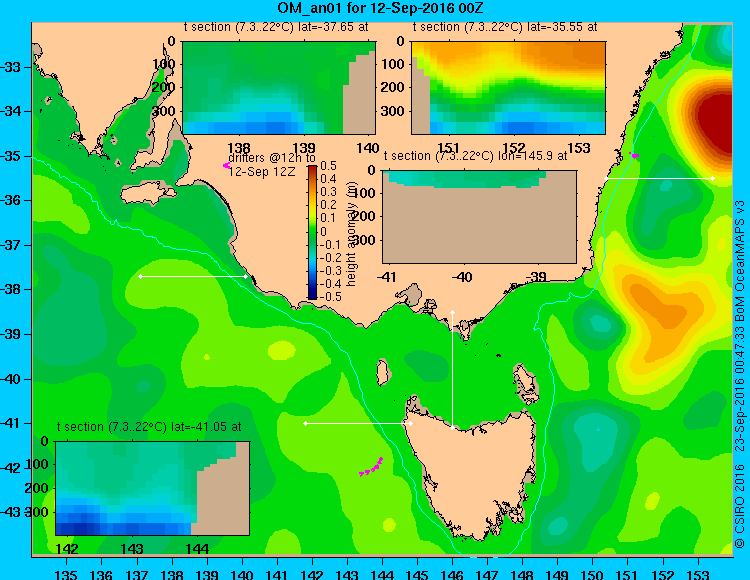Screen dimensions: 750x580
Task: Click the white section line at latitude -35.55
Action: pos(660,178)
